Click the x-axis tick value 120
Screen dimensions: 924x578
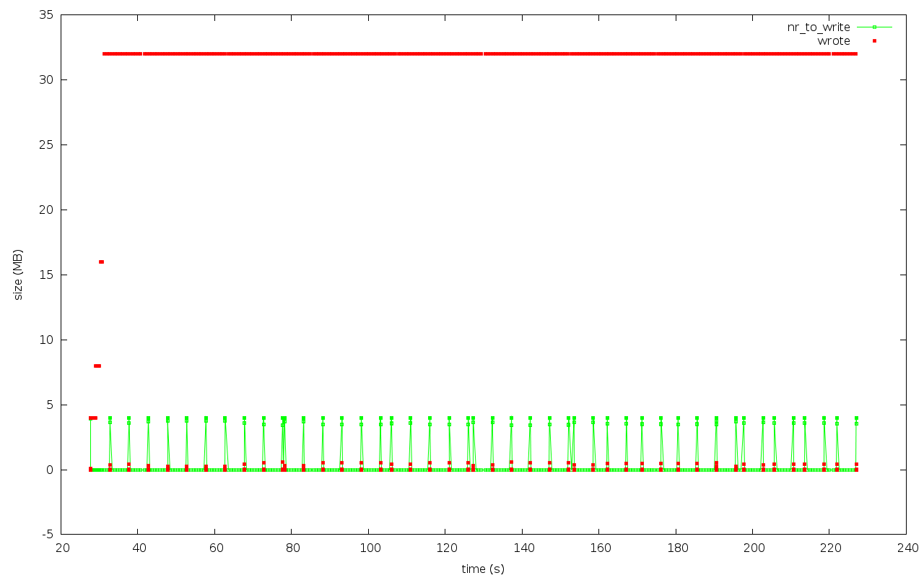pos(445,548)
